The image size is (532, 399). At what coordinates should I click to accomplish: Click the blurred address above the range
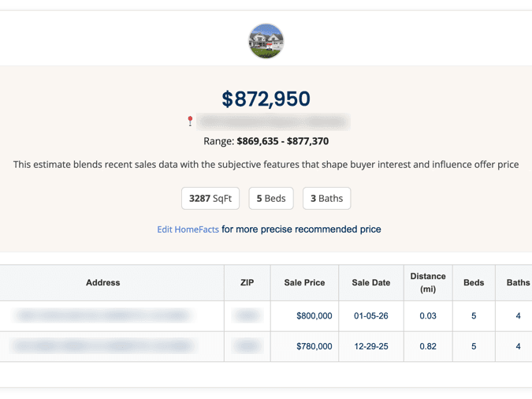coord(273,121)
